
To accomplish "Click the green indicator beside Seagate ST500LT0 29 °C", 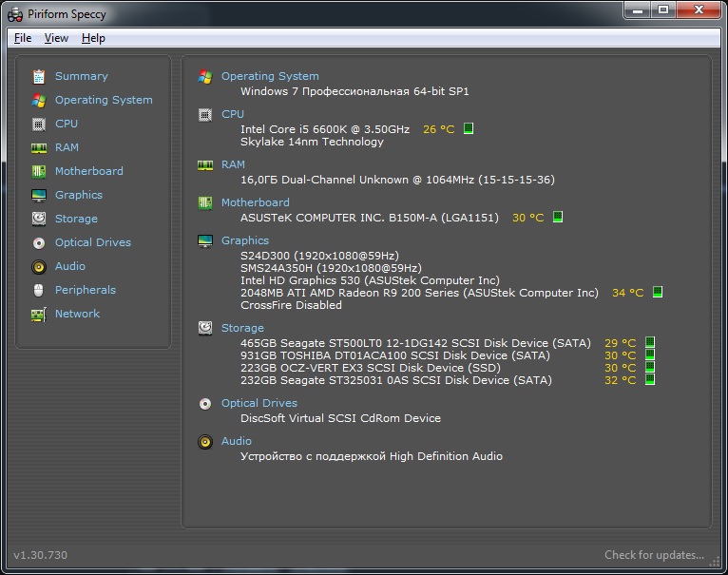I will [650, 342].
